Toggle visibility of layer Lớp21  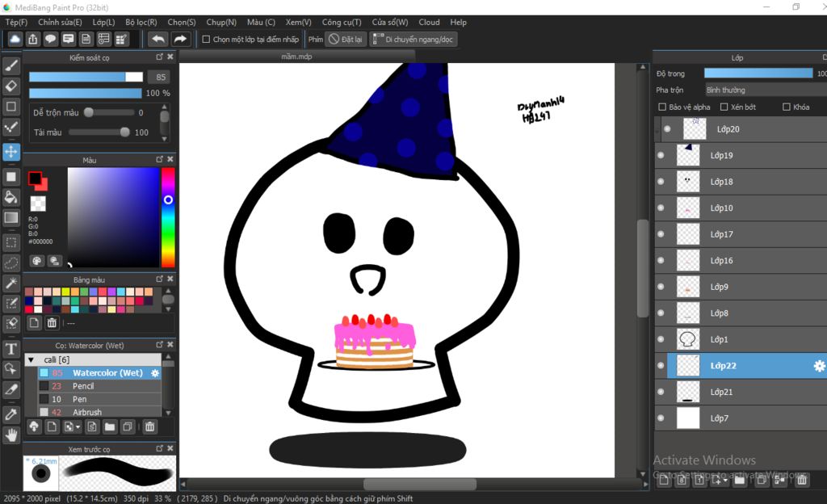tap(661, 392)
